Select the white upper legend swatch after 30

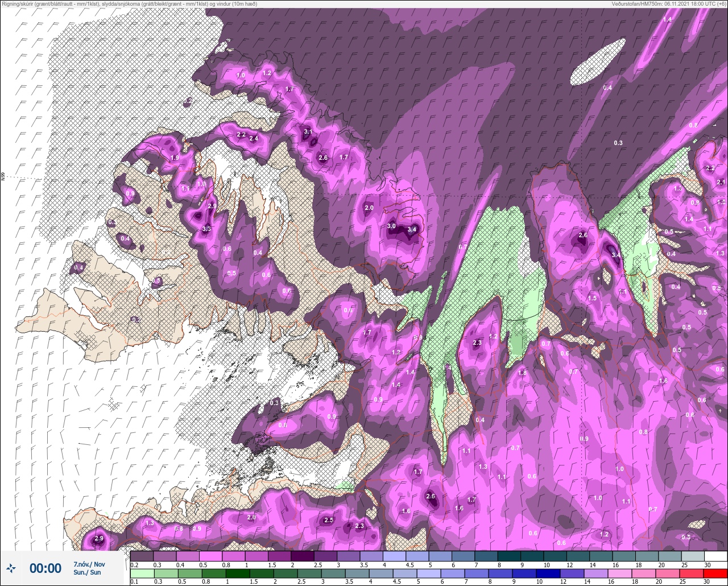tap(716, 556)
